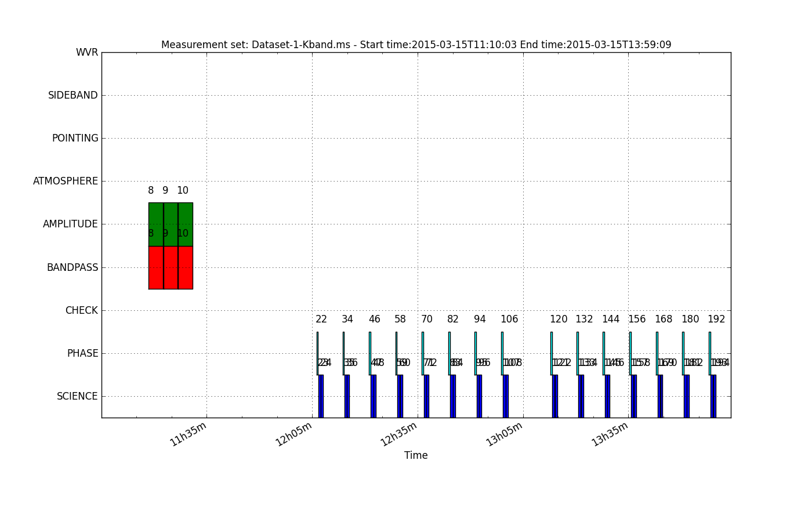Viewport: 812px width, 522px height.
Task: Click the plot title with Measurement set name
Action: [x=416, y=45]
